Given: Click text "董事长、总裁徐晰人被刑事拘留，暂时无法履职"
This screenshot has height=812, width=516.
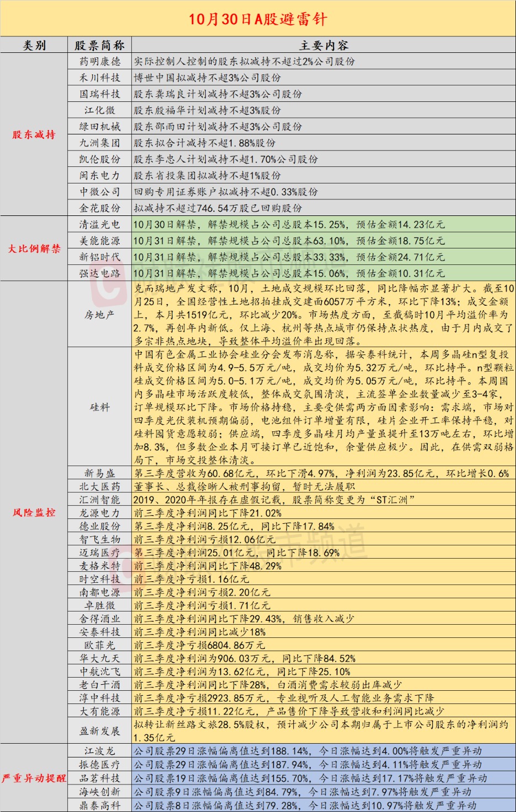Looking at the screenshot, I should tap(244, 486).
